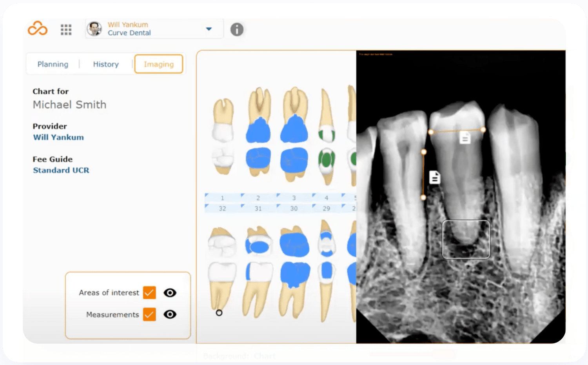The width and height of the screenshot is (588, 365).
Task: Uncheck the Areas of interest checkbox
Action: 149,292
